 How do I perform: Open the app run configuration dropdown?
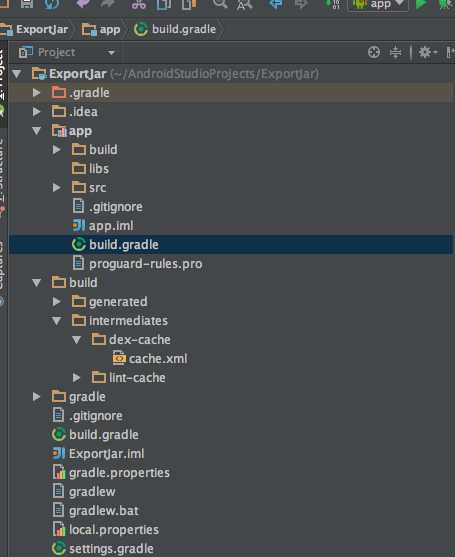click(x=378, y=5)
